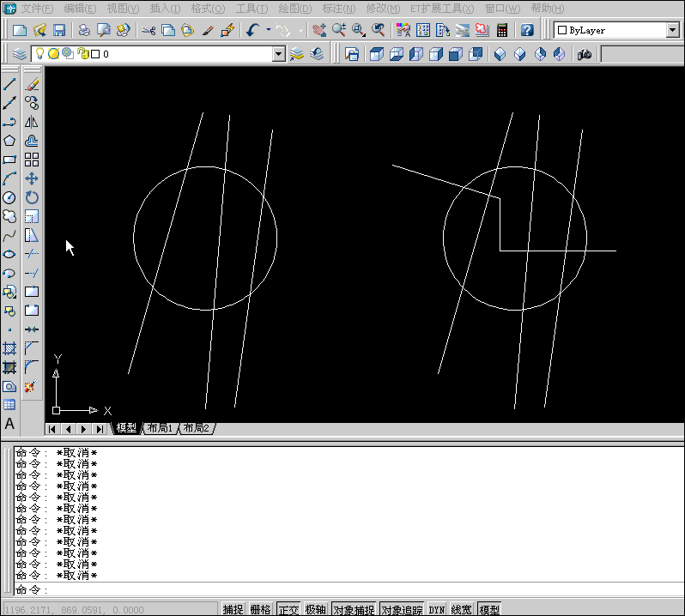Select the Offset tool
This screenshot has width=685, height=616.
pos(32,141)
